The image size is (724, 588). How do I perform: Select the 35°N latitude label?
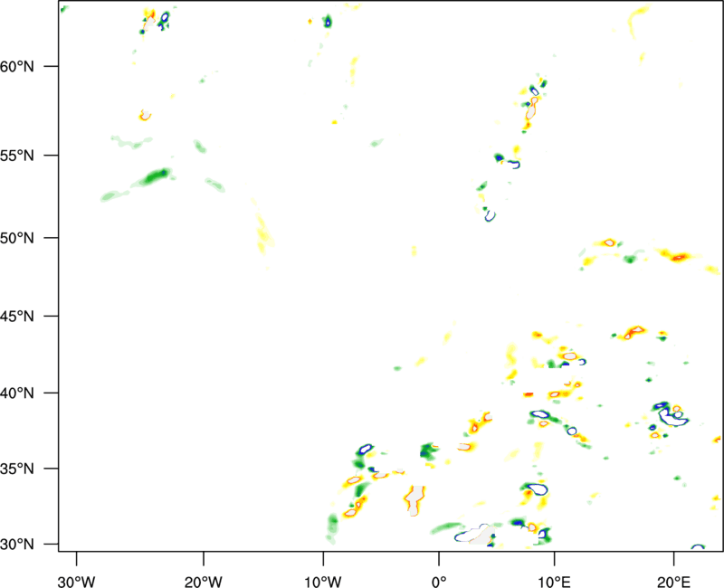tap(17, 469)
